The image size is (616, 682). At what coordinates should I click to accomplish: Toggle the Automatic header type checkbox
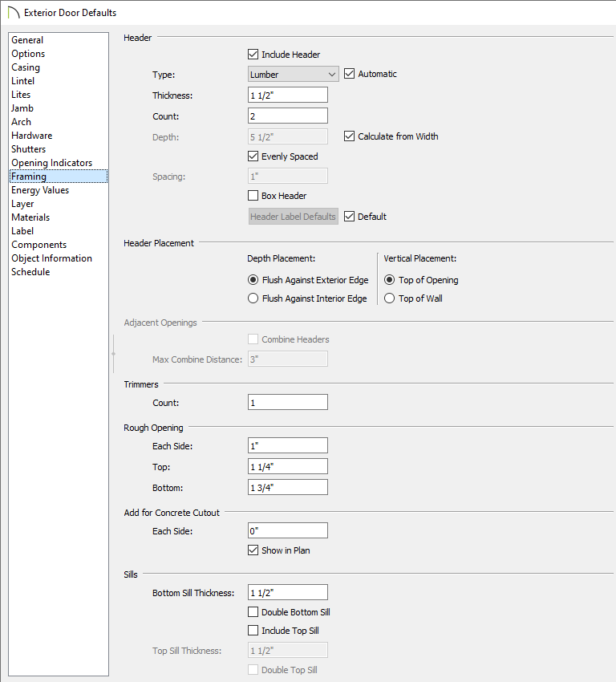point(349,74)
